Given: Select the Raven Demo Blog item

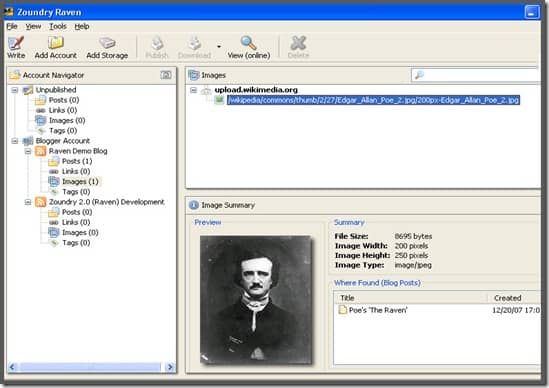Looking at the screenshot, I should click(78, 151).
